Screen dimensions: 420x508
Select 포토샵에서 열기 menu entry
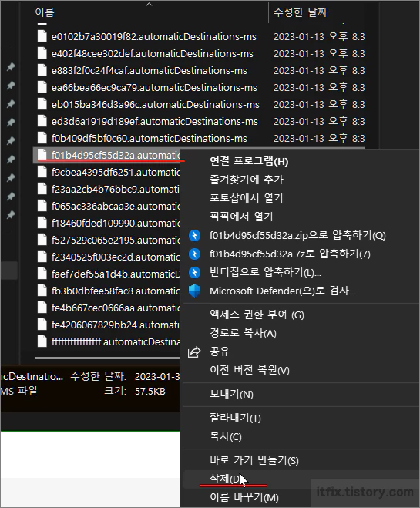(246, 198)
